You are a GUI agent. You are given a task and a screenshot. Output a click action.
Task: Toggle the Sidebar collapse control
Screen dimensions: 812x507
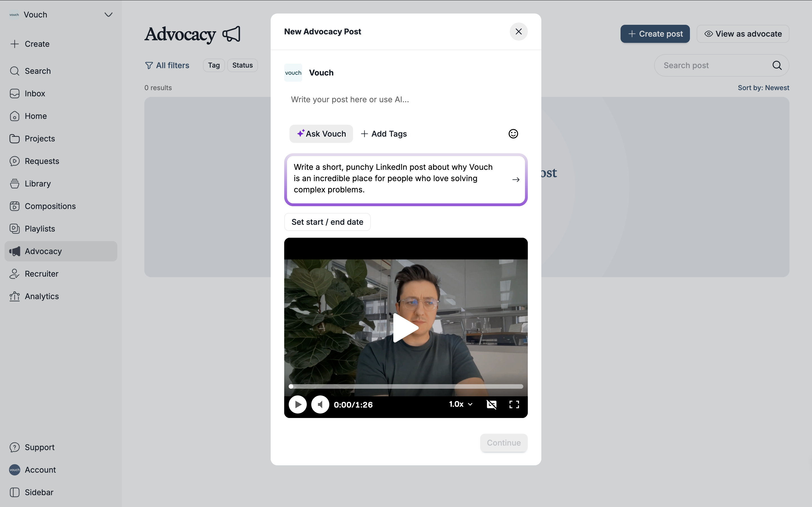[39, 492]
